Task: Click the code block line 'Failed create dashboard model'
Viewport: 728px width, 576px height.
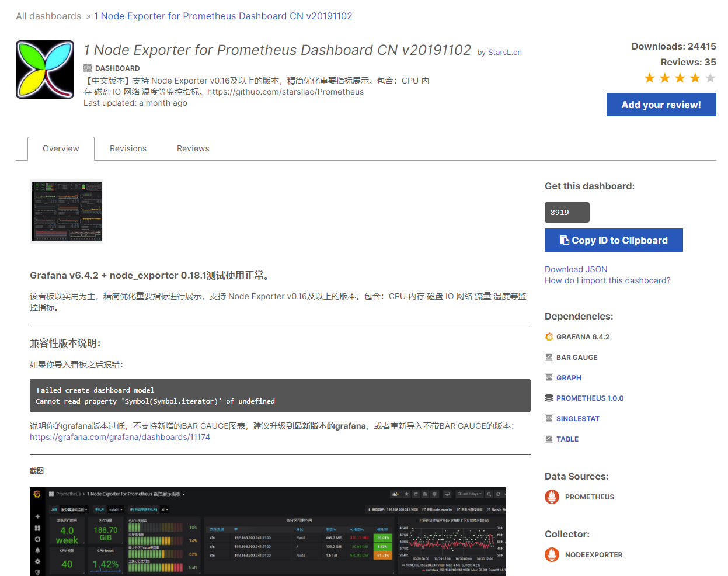Action: [95, 390]
